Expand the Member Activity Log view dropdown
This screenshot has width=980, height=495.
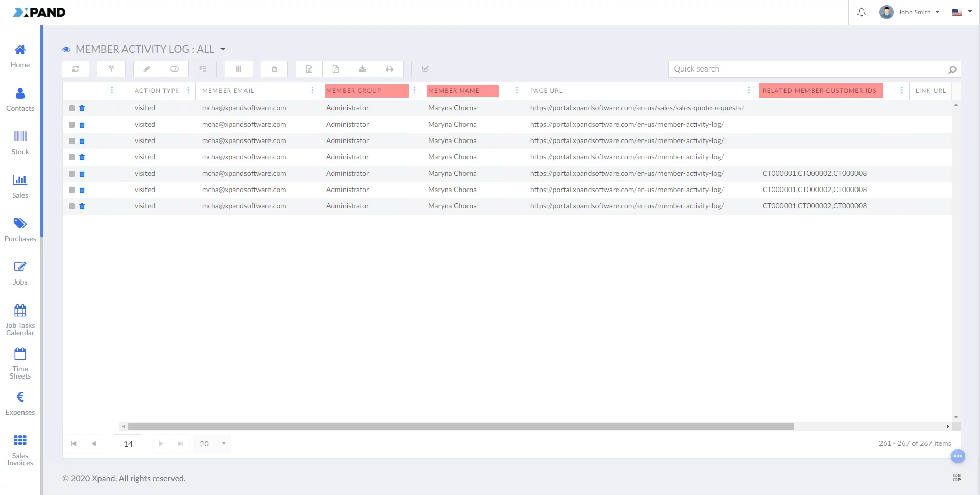point(223,49)
